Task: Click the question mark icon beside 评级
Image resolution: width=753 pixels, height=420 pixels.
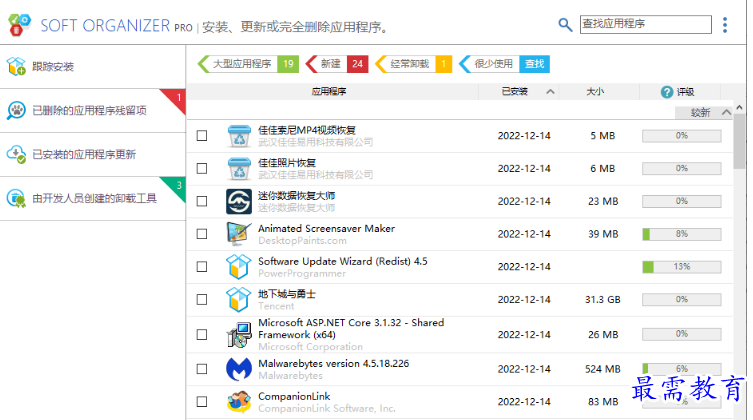Action: pos(667,92)
